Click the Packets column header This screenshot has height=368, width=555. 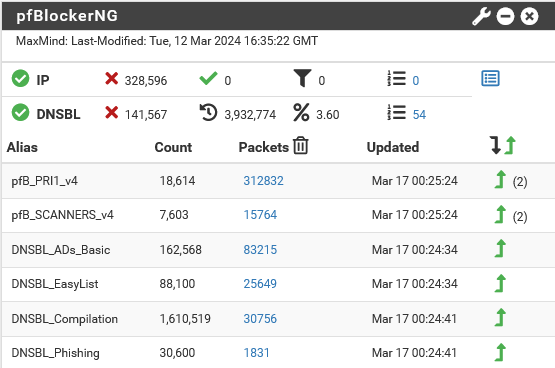click(x=264, y=147)
